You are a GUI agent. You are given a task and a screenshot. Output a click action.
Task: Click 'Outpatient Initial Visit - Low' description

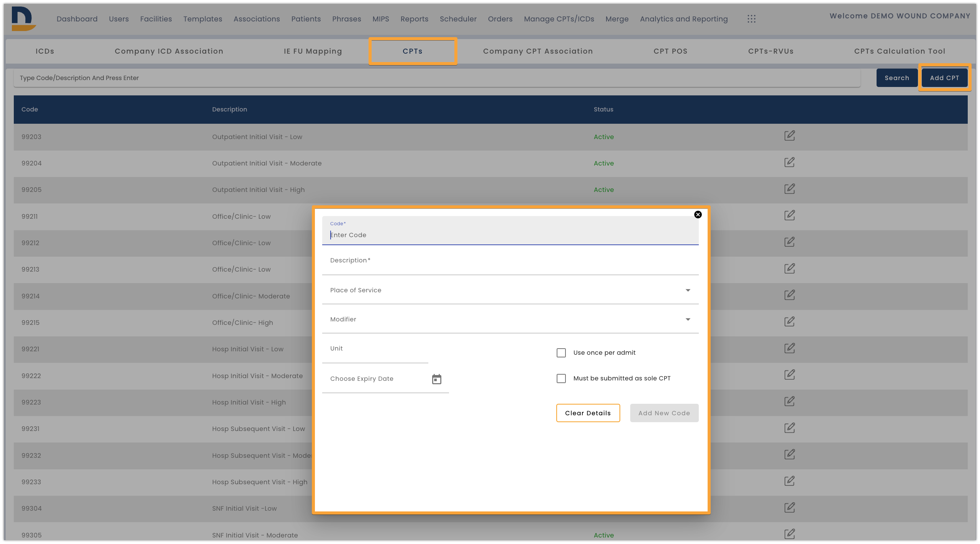pyautogui.click(x=257, y=137)
